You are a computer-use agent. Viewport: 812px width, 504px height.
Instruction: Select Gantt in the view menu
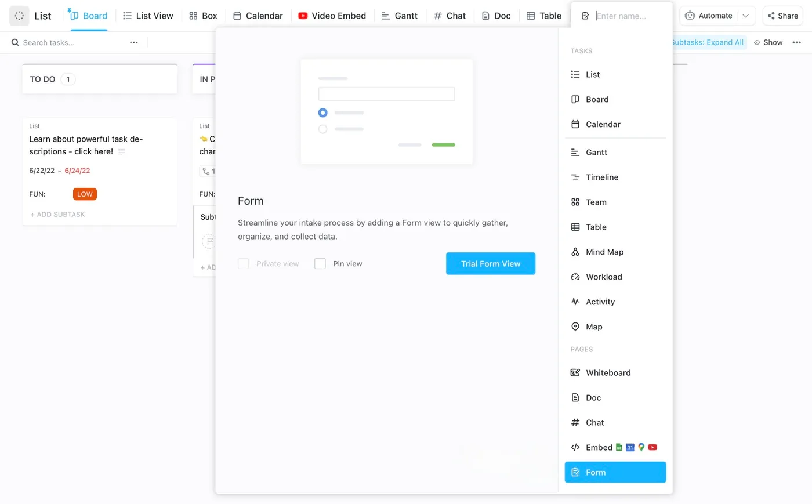[615, 152]
